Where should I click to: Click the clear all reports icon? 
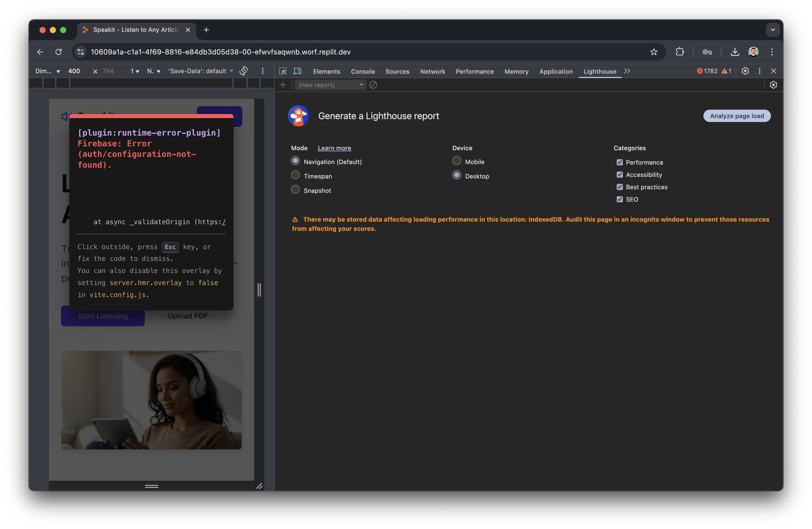pos(373,85)
